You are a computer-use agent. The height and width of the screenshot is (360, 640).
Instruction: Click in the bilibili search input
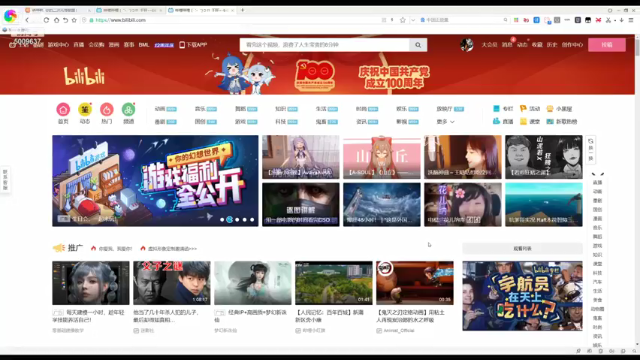[x=324, y=45]
